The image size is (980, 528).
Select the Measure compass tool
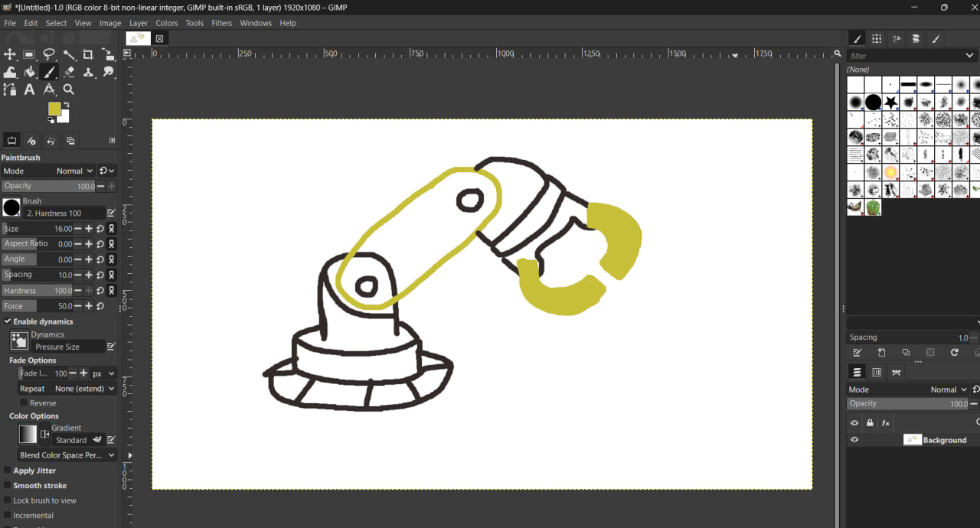point(49,90)
